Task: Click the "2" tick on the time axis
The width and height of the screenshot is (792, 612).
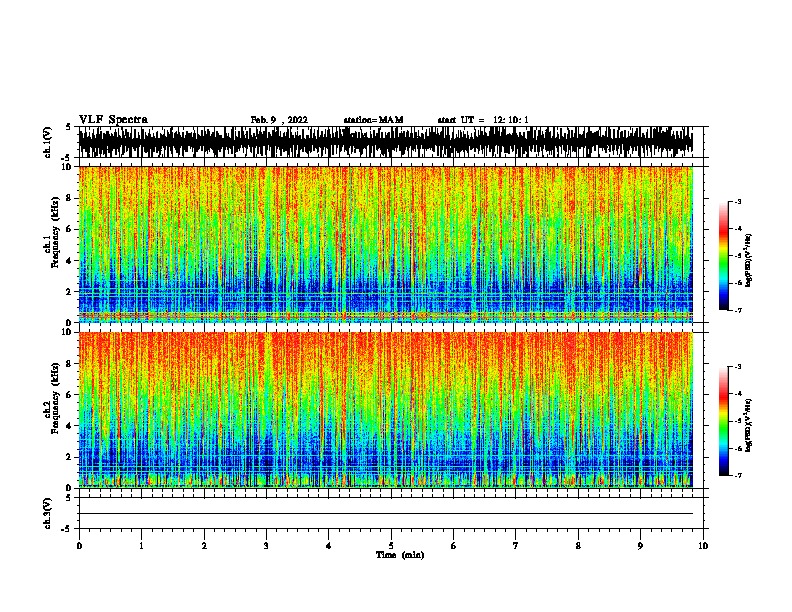Action: point(204,546)
